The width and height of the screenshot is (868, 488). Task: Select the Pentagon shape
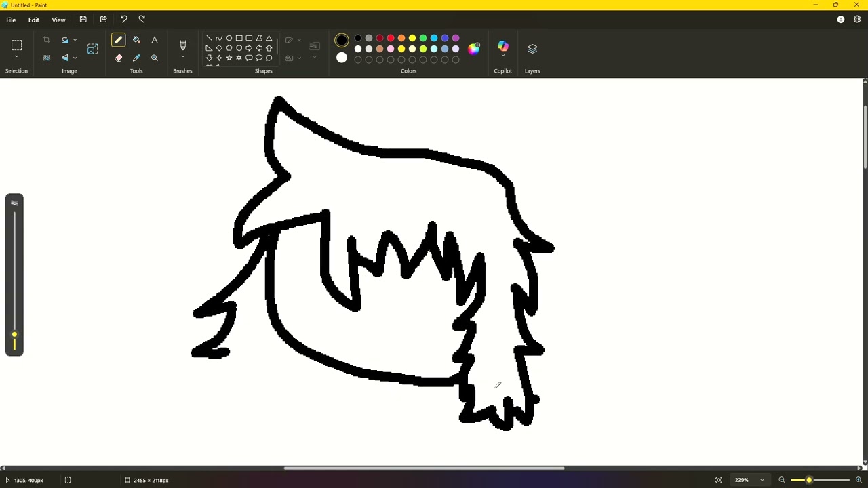point(229,48)
